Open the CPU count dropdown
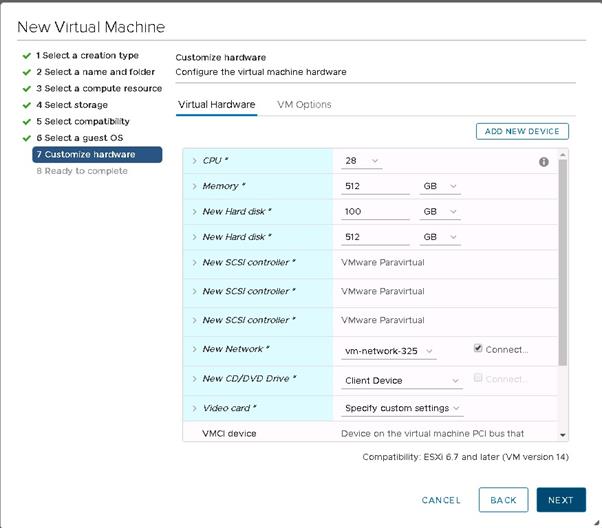 [362, 161]
